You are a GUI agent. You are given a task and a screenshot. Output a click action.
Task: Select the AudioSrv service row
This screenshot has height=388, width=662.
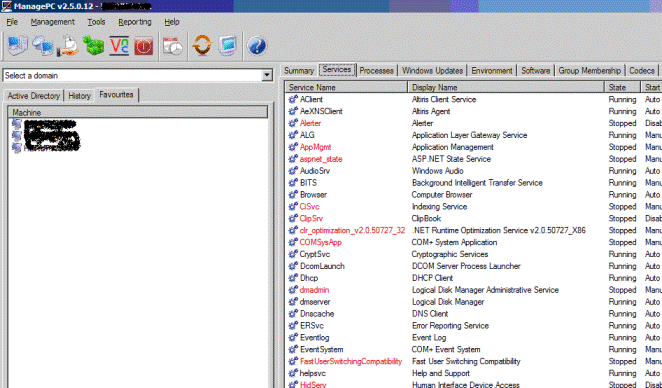[x=474, y=171]
